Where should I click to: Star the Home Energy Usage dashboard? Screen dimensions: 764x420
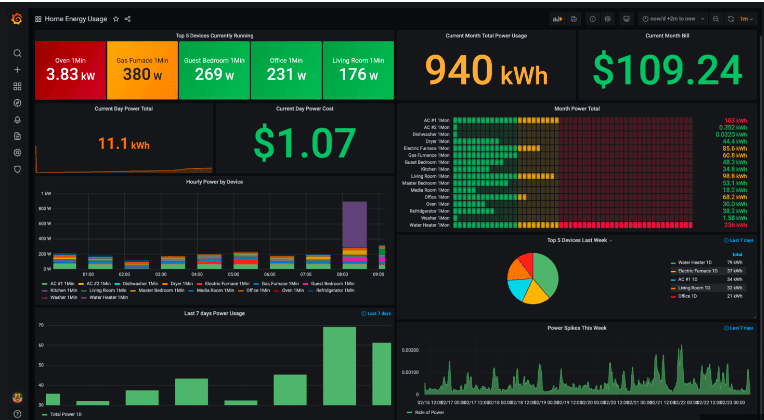pos(116,19)
